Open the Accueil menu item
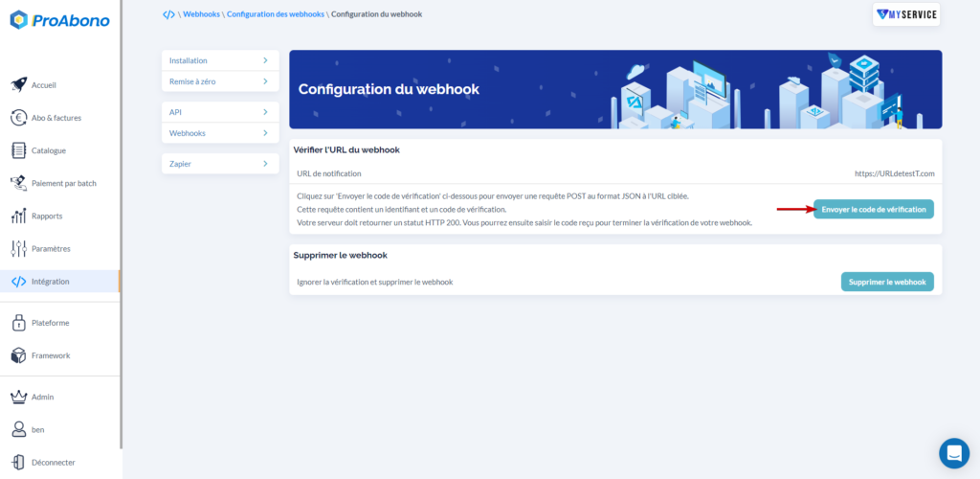 coord(44,85)
